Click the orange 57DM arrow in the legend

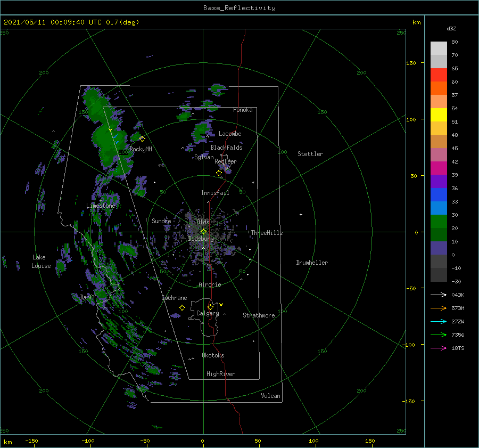(439, 308)
